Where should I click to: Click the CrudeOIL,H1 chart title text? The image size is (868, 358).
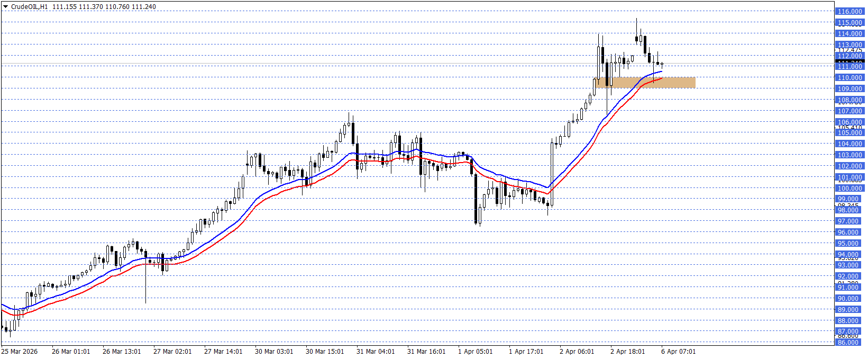(x=29, y=7)
